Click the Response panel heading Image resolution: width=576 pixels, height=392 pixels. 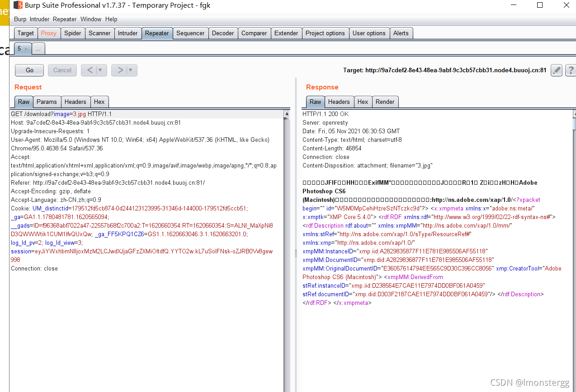(322, 87)
